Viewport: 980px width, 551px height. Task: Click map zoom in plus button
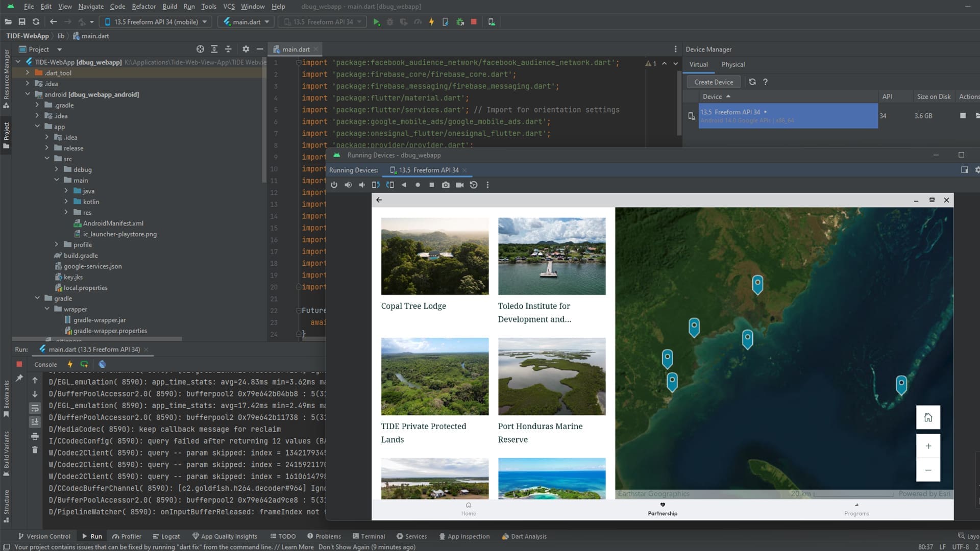pos(928,446)
